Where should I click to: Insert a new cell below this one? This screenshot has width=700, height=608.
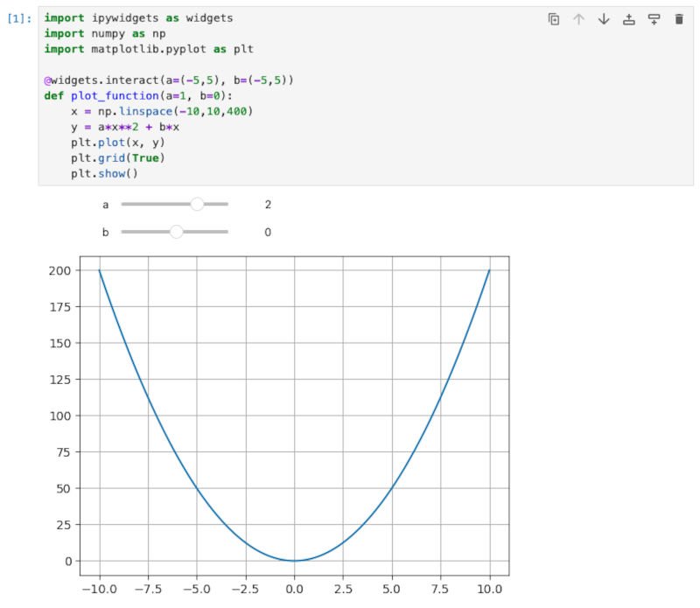click(x=654, y=19)
